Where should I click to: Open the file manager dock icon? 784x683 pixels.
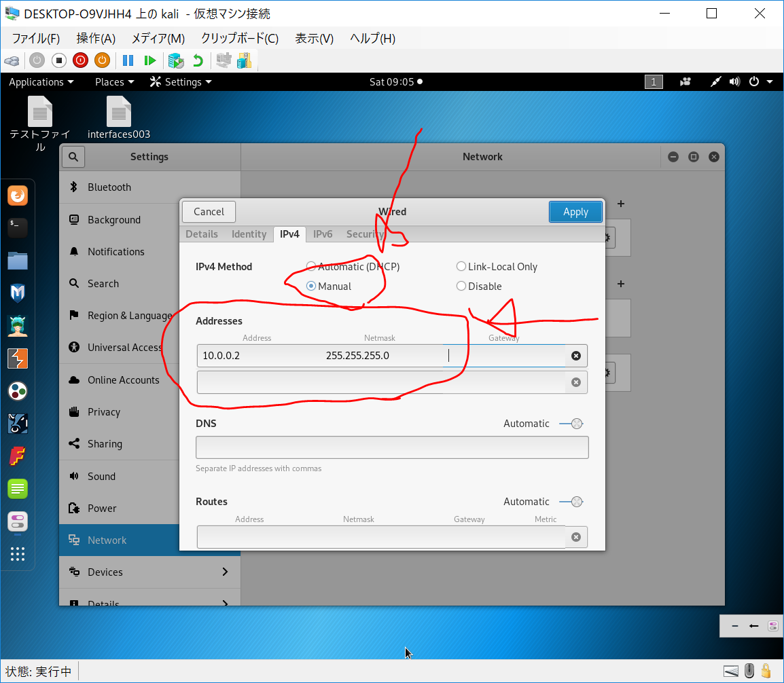(18, 260)
